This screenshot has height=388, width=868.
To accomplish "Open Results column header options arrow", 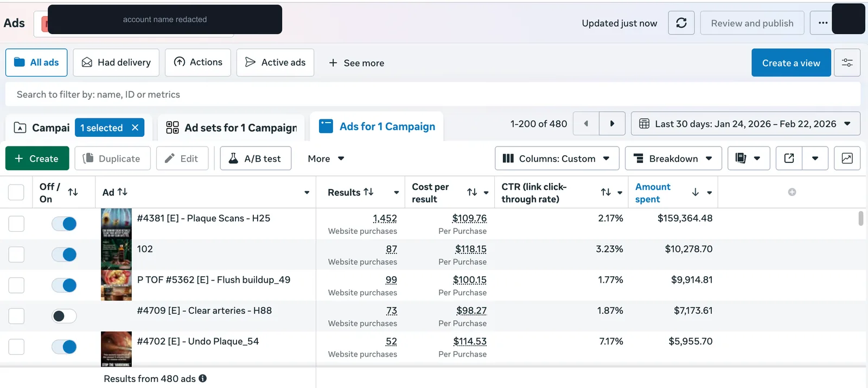I will 397,193.
